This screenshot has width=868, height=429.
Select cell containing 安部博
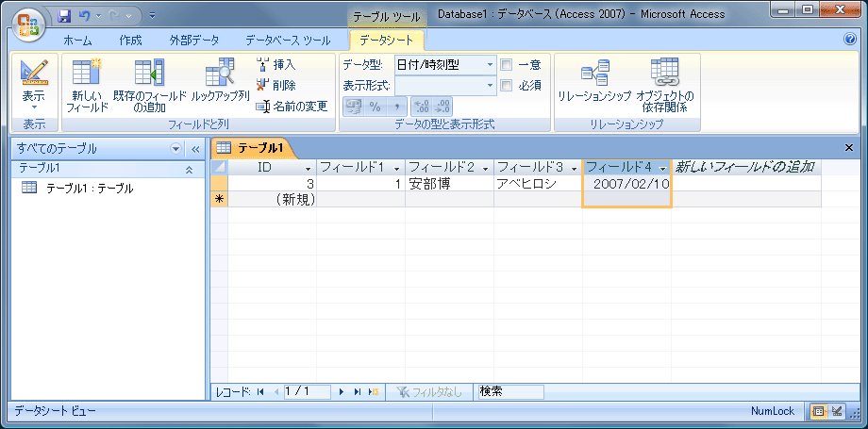(x=449, y=183)
